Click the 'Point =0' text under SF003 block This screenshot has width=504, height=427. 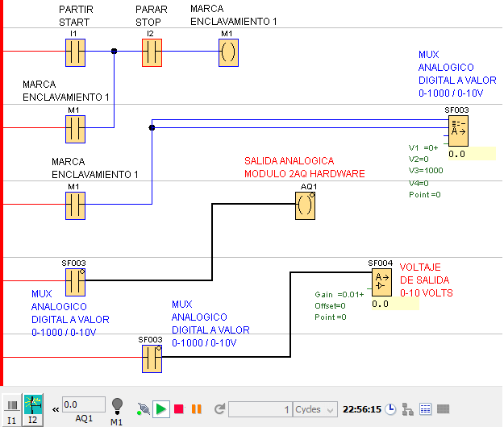pyautogui.click(x=425, y=194)
